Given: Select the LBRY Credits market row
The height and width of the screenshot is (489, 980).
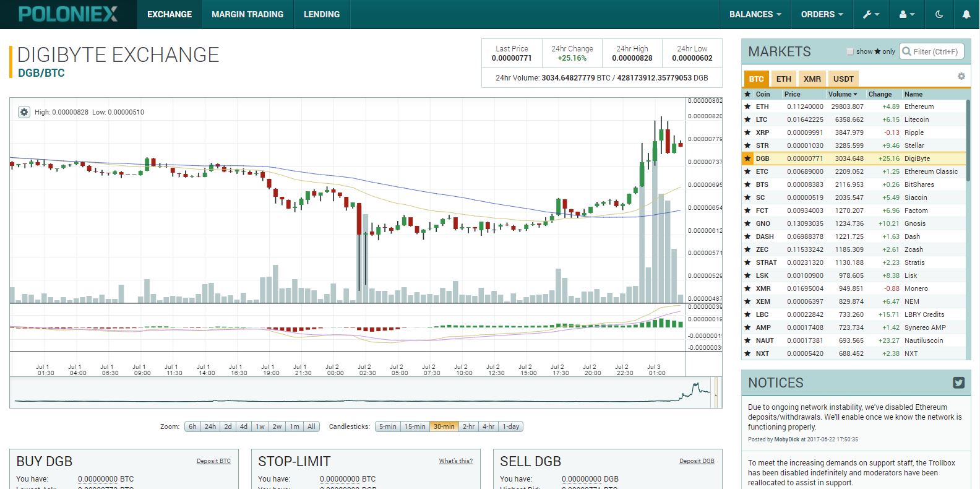Looking at the screenshot, I should point(854,314).
